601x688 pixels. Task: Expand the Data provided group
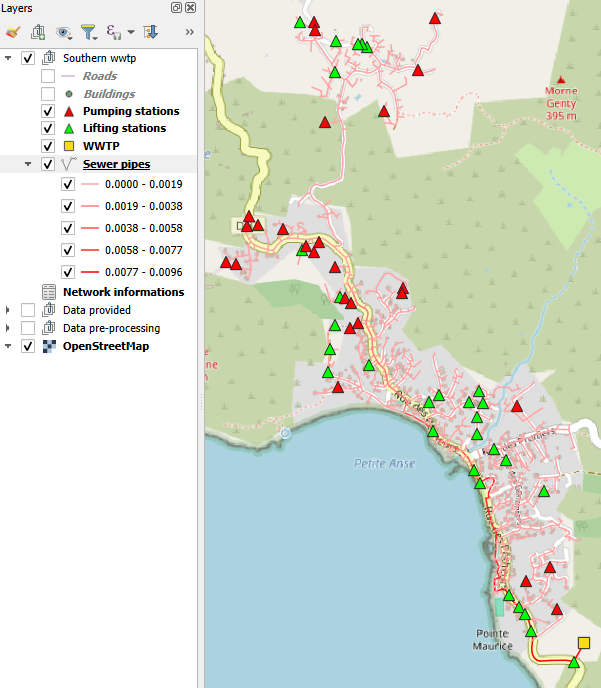point(9,311)
